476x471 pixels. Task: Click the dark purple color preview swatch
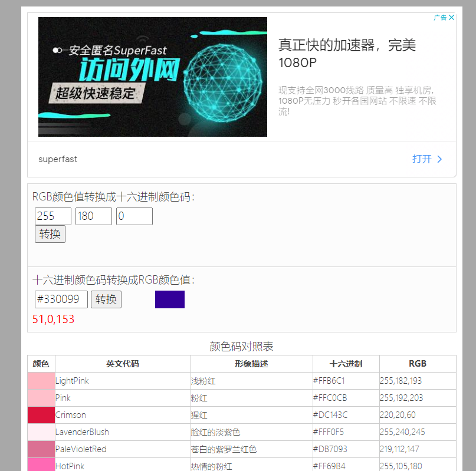pyautogui.click(x=170, y=299)
